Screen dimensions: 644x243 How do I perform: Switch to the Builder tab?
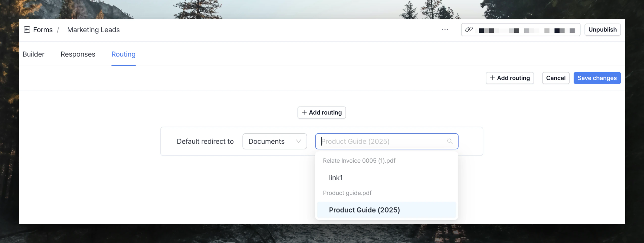pos(33,54)
